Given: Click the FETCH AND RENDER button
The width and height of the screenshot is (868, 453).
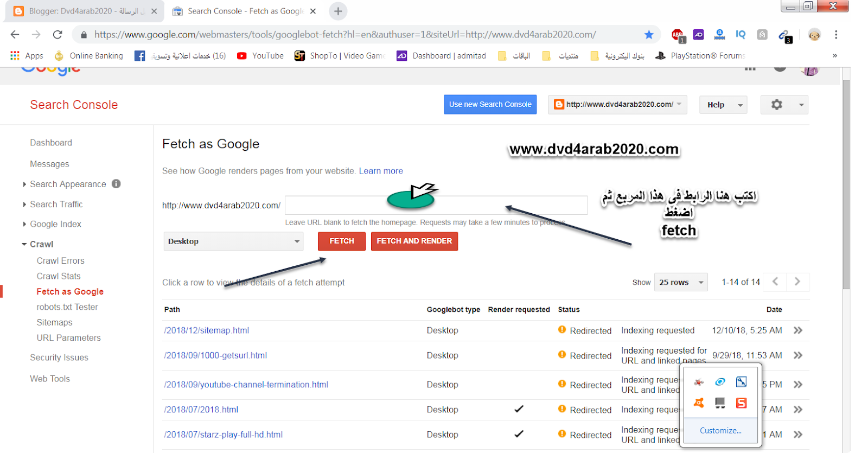Looking at the screenshot, I should tap(414, 241).
